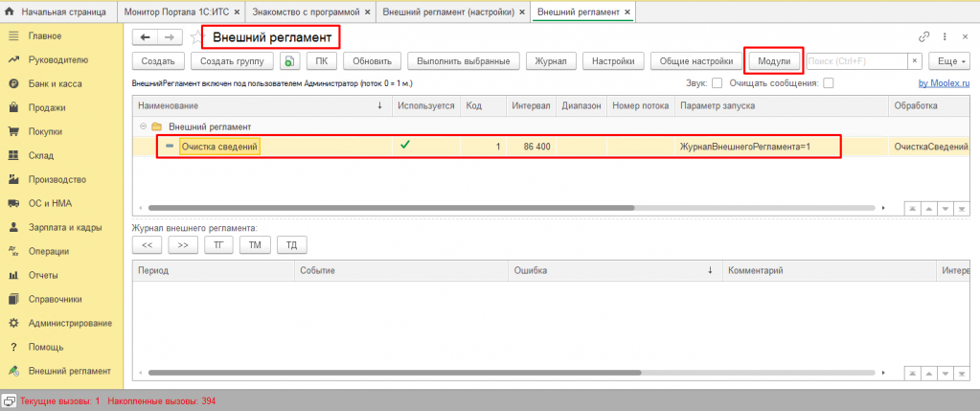Open by Moolex.ru link
The height and width of the screenshot is (411, 980).
[944, 83]
